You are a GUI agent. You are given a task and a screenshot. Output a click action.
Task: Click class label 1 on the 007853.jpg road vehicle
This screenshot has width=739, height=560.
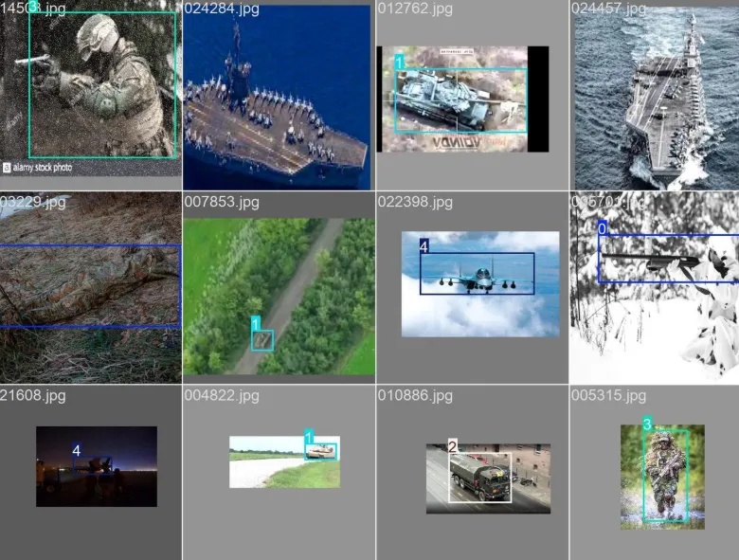[256, 323]
